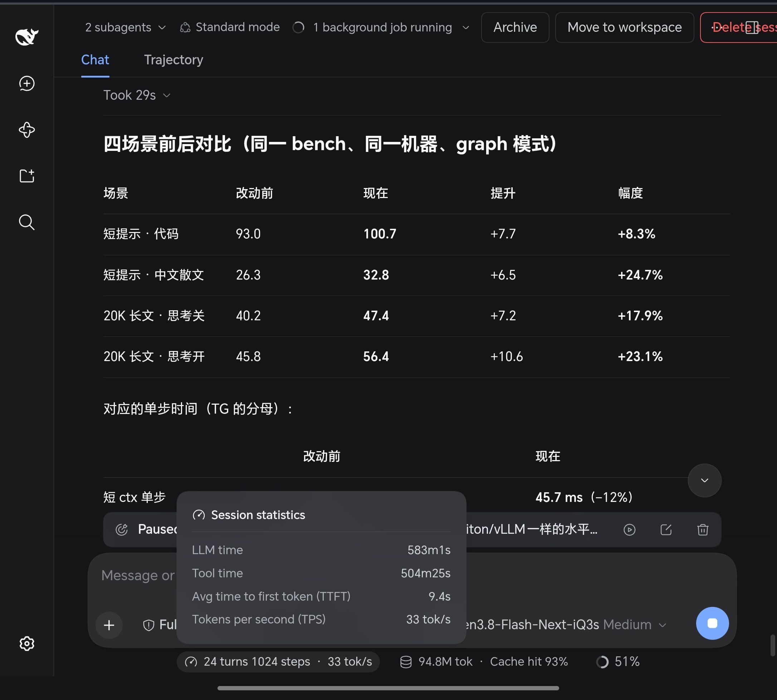The image size is (777, 700).
Task: Expand the background job running dropdown
Action: [x=466, y=27]
